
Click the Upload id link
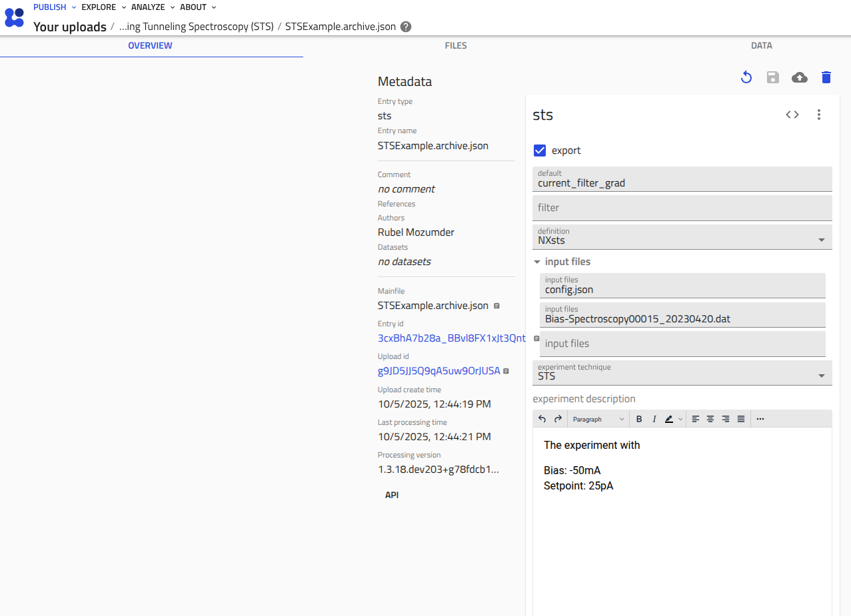tap(438, 371)
